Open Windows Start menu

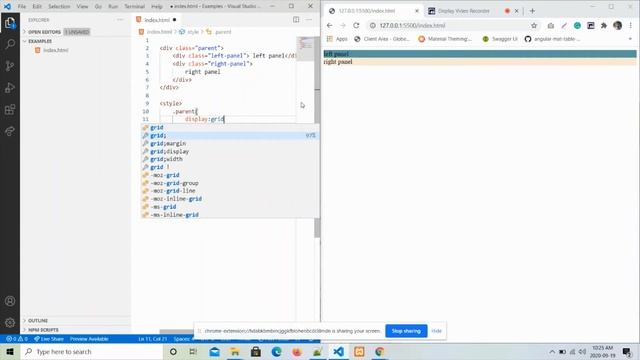click(10, 351)
